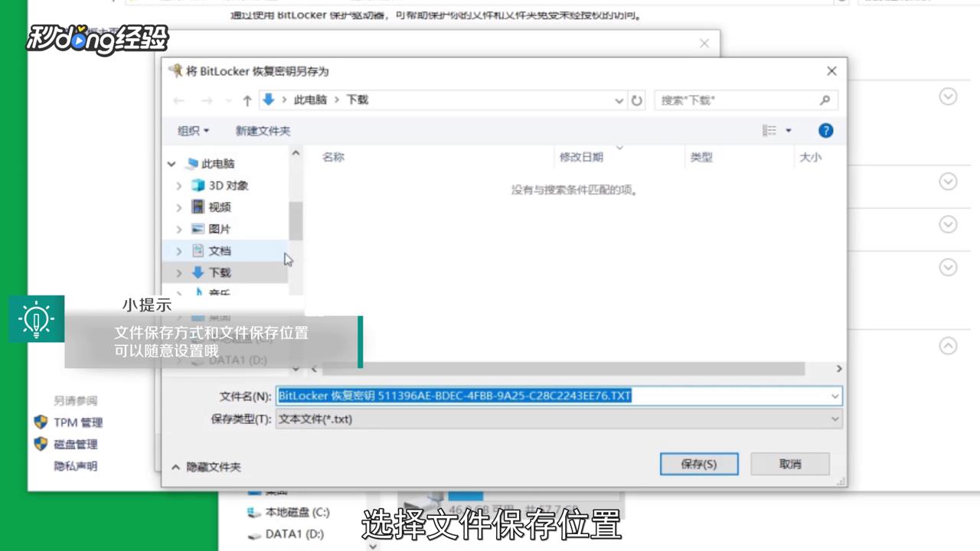Sort by the 类型 column header
Image resolution: width=980 pixels, height=551 pixels.
coord(701,157)
